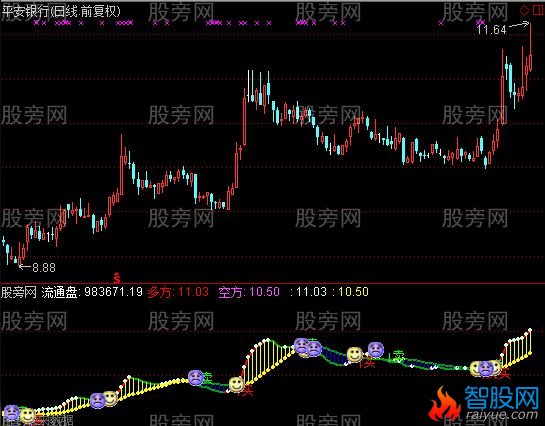Click the purple 空方: 10.50 reading

click(x=249, y=292)
